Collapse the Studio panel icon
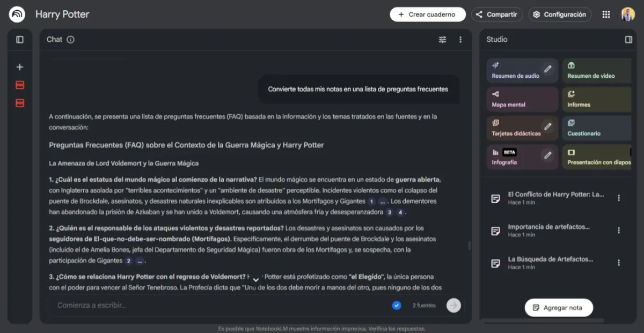The width and height of the screenshot is (644, 333). [628, 39]
